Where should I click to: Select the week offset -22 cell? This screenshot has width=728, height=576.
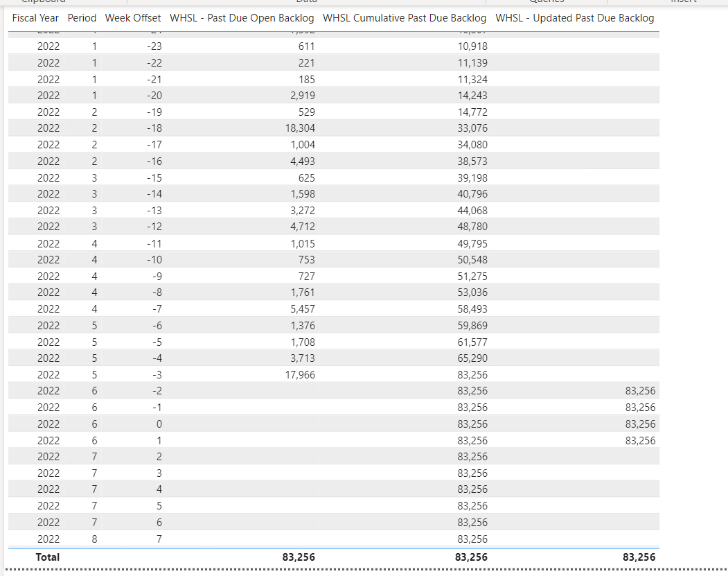[x=154, y=62]
